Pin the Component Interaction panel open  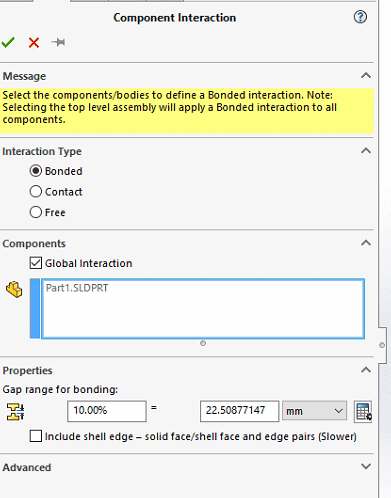(x=58, y=42)
